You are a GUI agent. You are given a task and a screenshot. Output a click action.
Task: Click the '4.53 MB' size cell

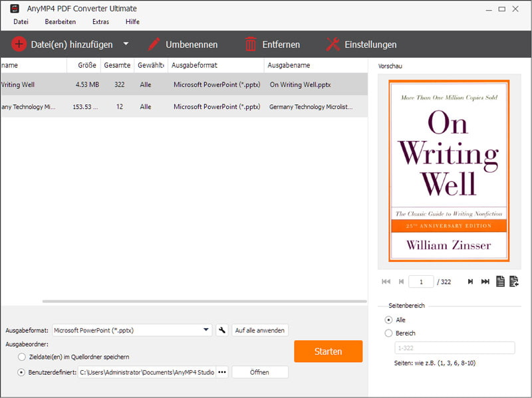[x=87, y=84]
